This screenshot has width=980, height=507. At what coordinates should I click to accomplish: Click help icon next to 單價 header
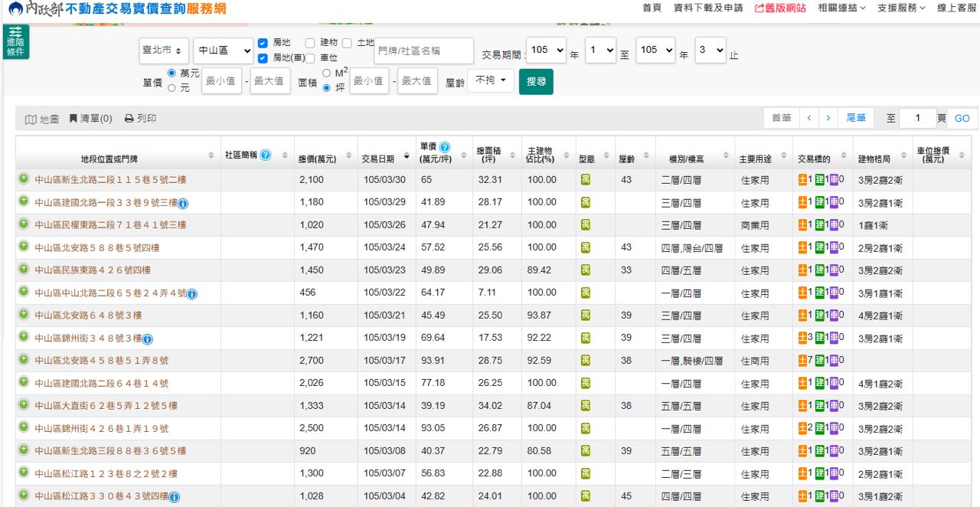pos(445,147)
